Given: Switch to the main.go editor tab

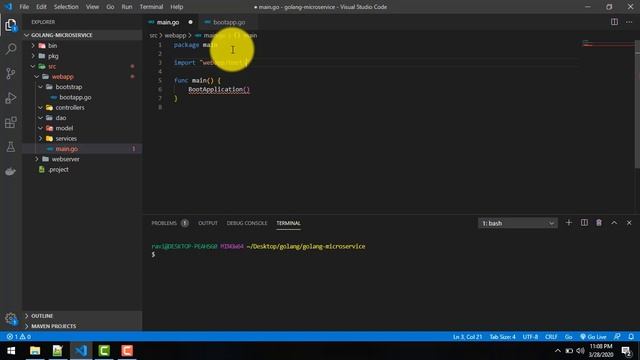Looking at the screenshot, I should [171, 22].
